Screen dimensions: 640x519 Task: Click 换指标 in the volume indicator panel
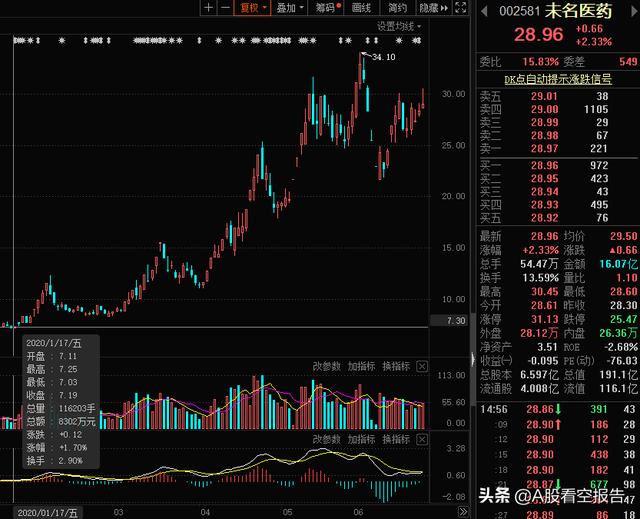(x=396, y=366)
